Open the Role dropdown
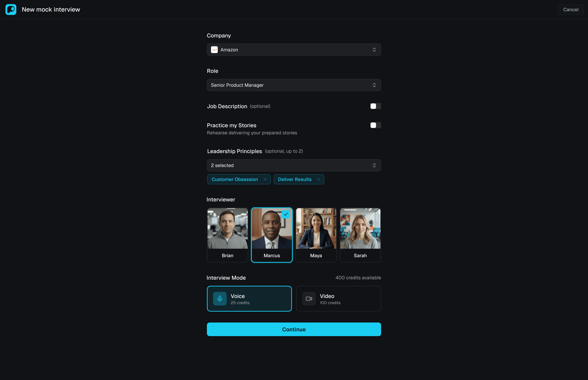 pos(294,85)
